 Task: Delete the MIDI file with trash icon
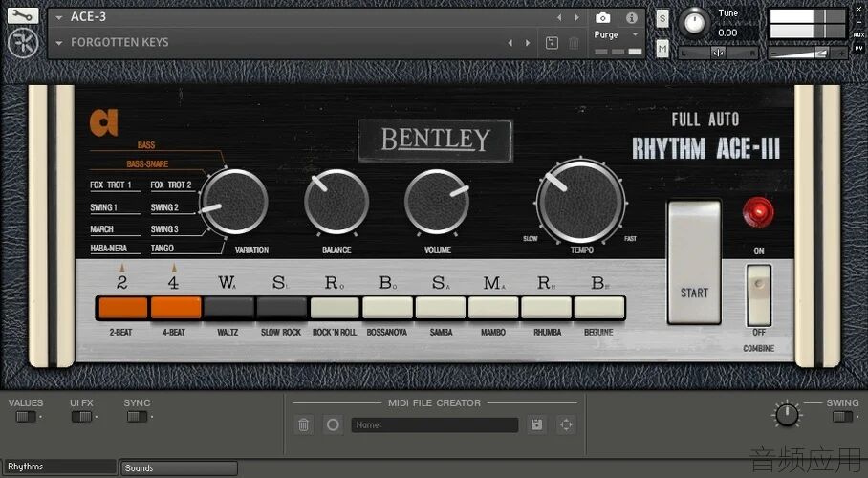[x=303, y=424]
